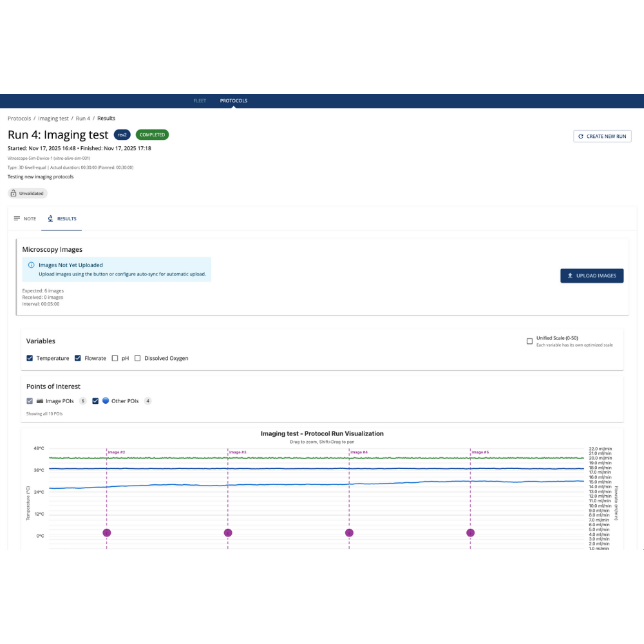Click the info icon in upload notice
Image resolution: width=644 pixels, height=644 pixels.
pyautogui.click(x=31, y=265)
